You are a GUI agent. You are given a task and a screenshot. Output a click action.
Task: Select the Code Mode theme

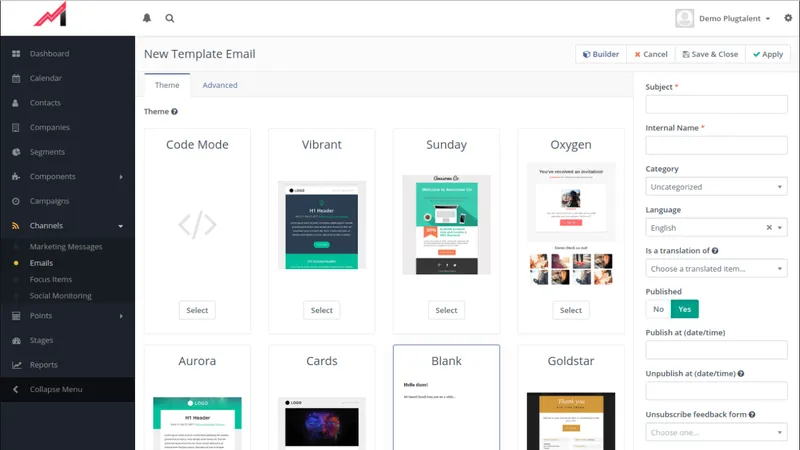point(197,310)
